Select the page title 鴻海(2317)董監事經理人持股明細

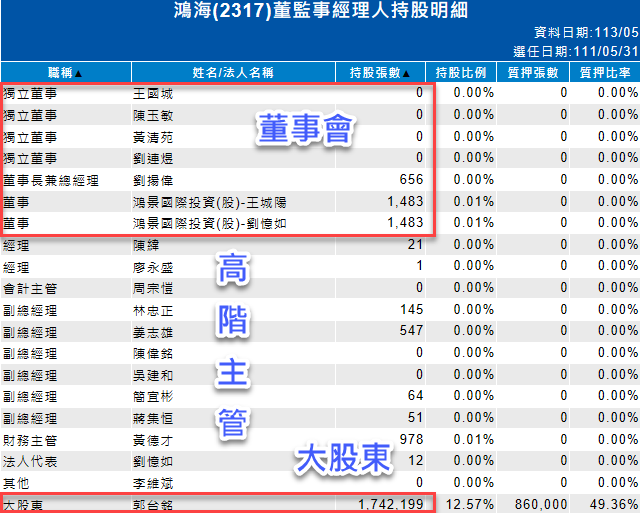tap(320, 11)
